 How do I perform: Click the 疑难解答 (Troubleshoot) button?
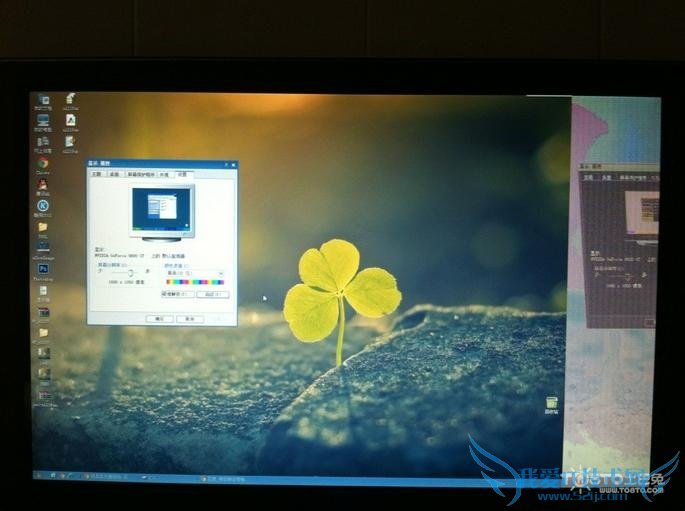point(178,294)
